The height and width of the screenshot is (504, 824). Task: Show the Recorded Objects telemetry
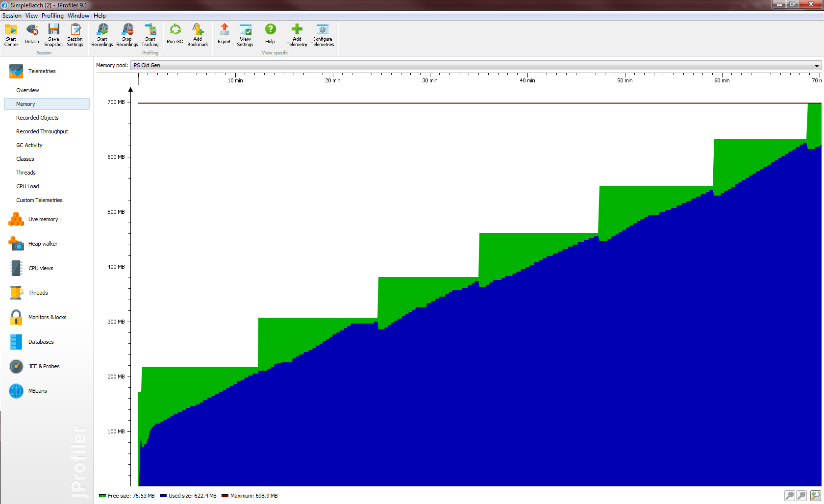(37, 118)
